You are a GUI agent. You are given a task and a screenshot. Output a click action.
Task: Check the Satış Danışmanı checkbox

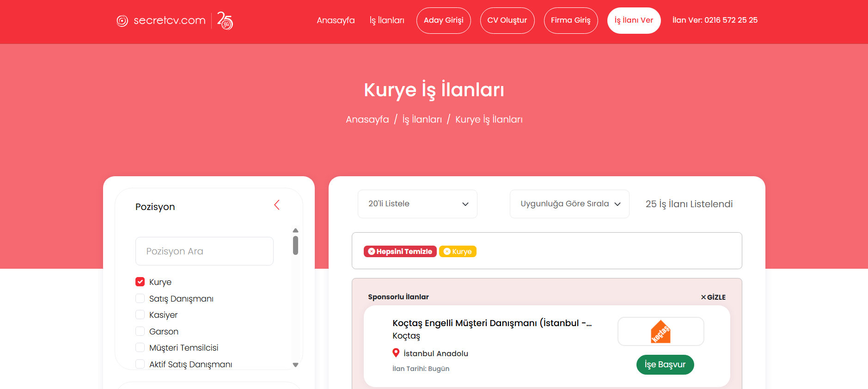tap(140, 298)
